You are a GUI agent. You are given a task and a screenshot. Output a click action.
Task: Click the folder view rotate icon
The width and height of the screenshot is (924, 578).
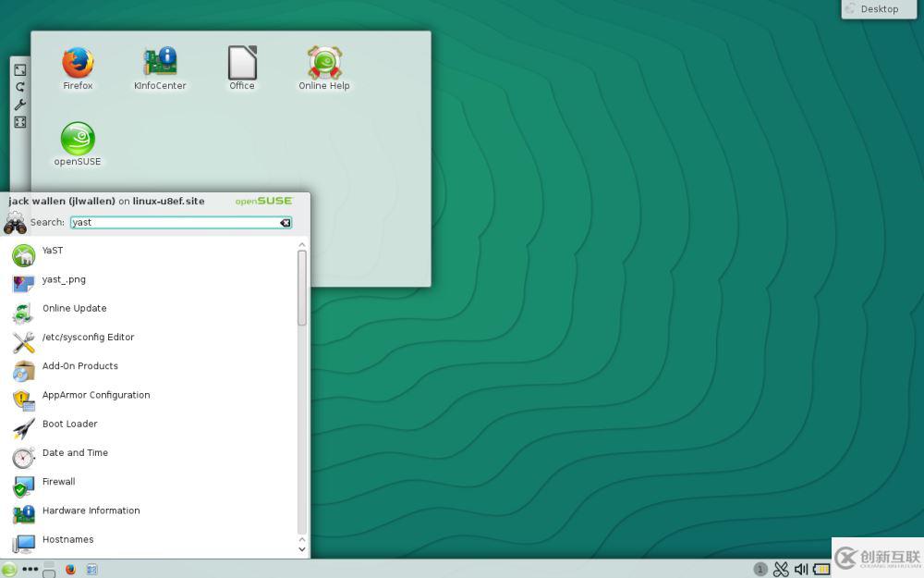click(20, 87)
